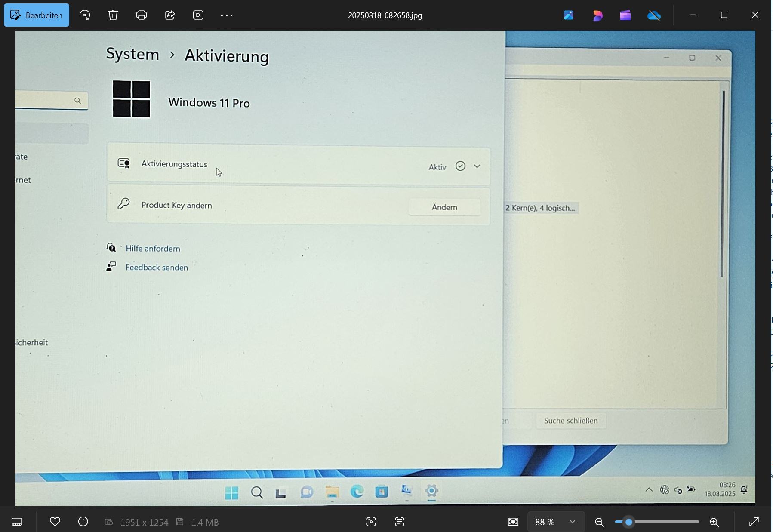This screenshot has height=532, width=773.
Task: Open the Edge browser icon in taskbar
Action: [357, 491]
